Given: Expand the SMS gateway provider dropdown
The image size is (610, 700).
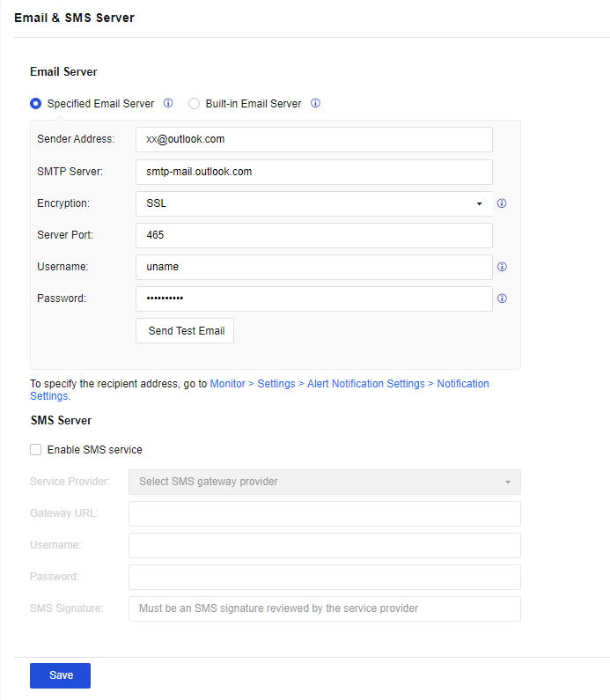Looking at the screenshot, I should click(x=324, y=482).
